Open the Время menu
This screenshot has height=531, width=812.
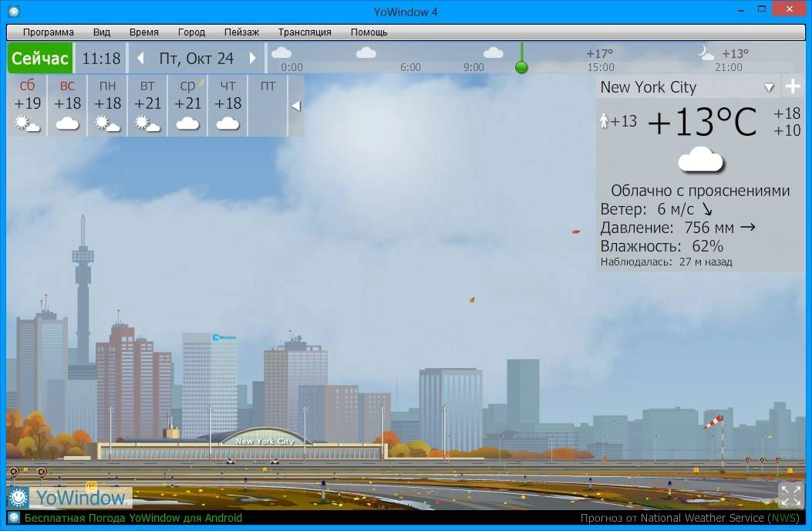click(144, 32)
